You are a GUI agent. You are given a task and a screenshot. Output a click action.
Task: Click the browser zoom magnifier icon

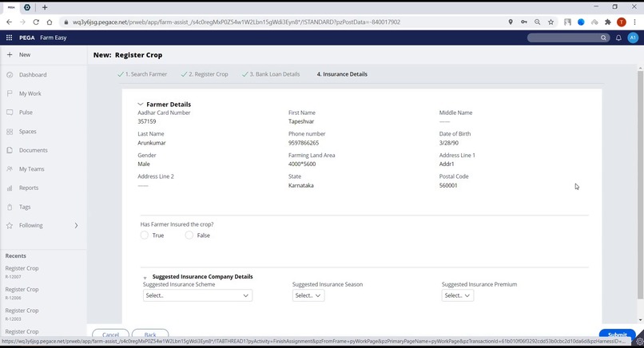tap(537, 22)
